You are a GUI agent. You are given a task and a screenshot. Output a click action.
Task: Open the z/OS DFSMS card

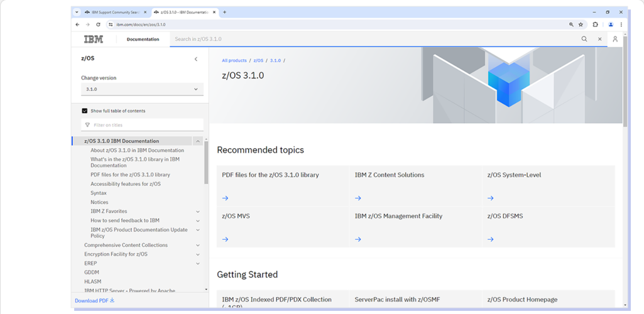tap(548, 227)
